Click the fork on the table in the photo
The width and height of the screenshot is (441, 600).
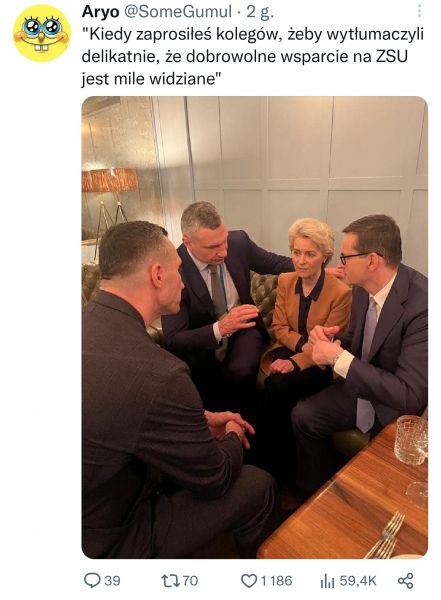386,535
